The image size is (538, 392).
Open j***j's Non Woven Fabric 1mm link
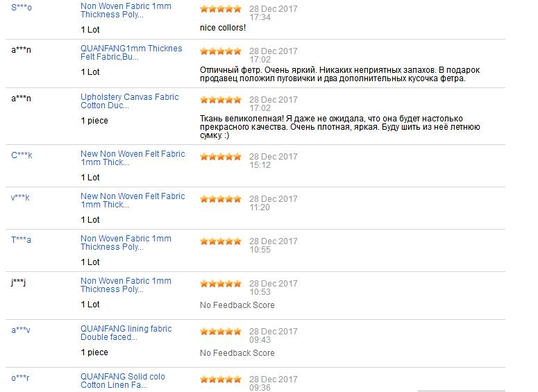coord(126,284)
